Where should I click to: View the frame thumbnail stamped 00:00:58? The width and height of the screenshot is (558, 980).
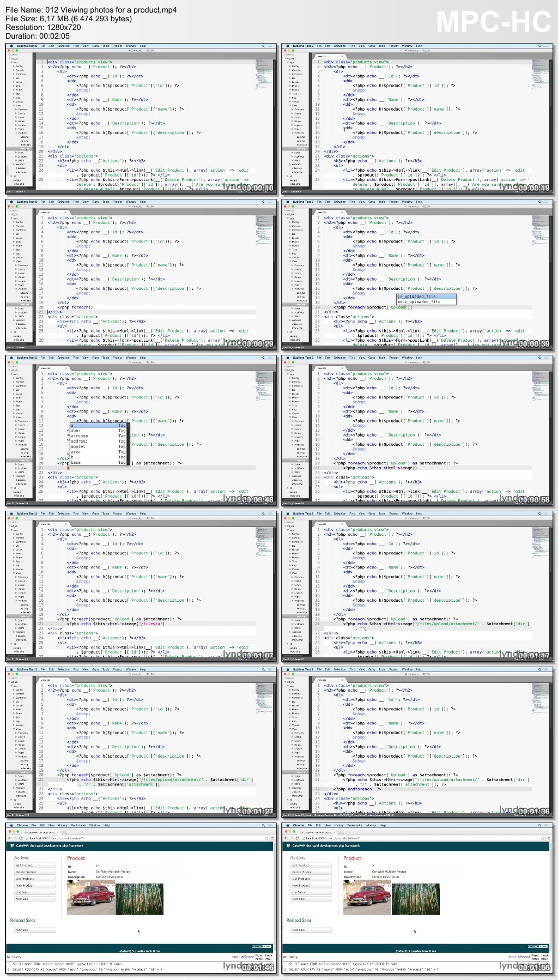[x=417, y=431]
